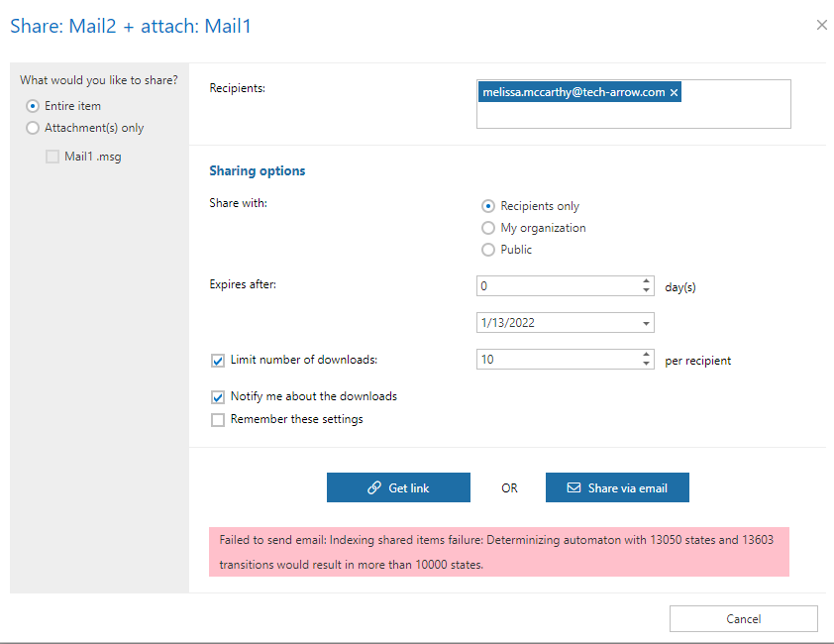834x644 pixels.
Task: Select My organization sharing option
Action: pos(487,228)
